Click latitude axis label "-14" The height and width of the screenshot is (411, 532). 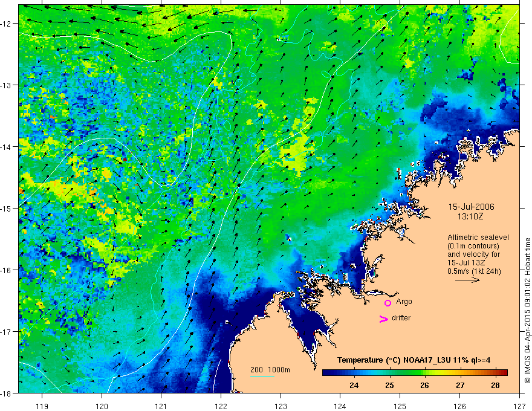(7, 147)
